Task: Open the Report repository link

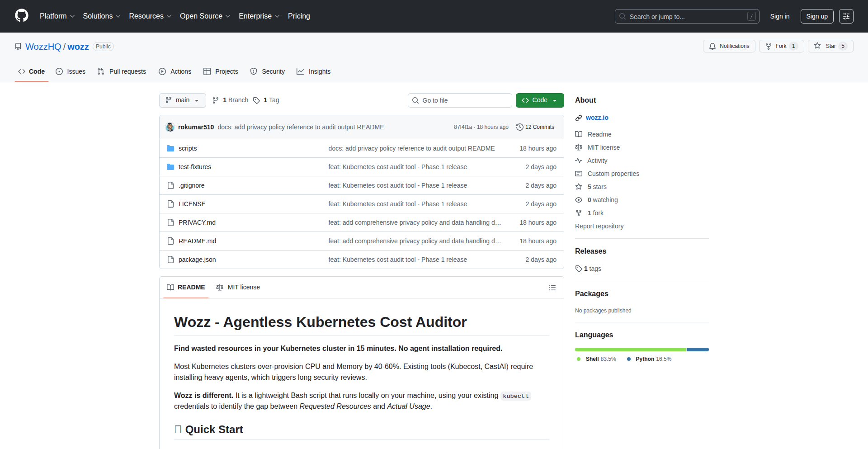Action: [x=599, y=226]
